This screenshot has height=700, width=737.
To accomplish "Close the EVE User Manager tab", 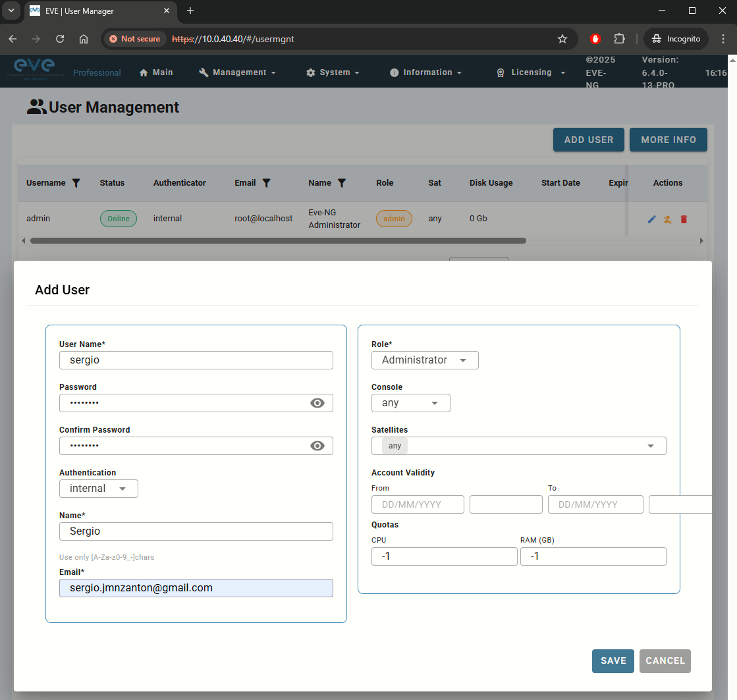I will tap(167, 11).
